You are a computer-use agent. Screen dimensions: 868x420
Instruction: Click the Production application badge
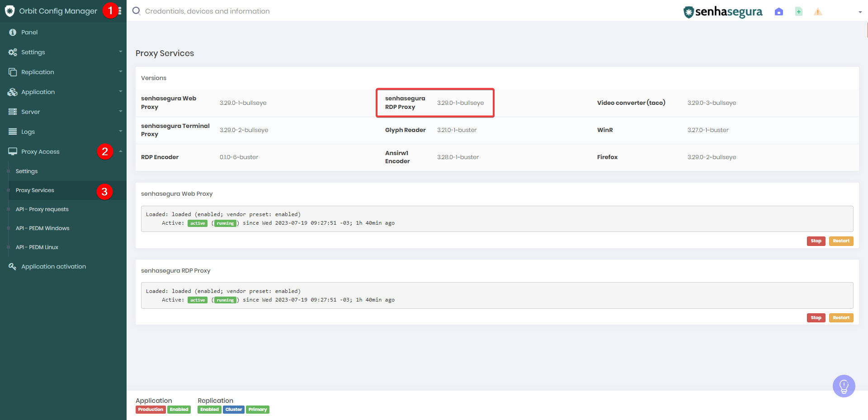click(151, 410)
